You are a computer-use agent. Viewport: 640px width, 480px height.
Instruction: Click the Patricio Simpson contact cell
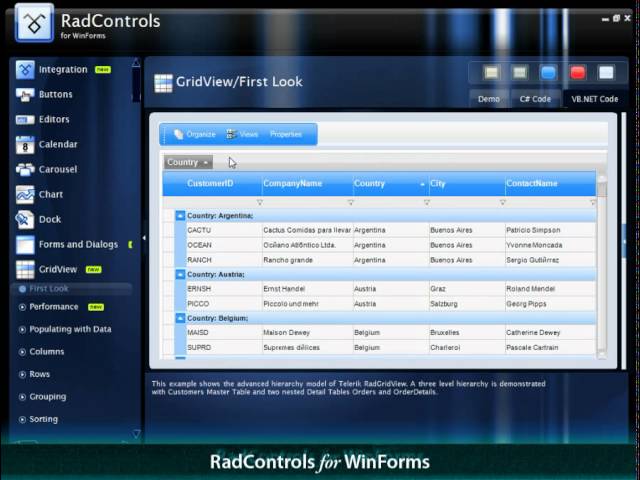point(551,230)
